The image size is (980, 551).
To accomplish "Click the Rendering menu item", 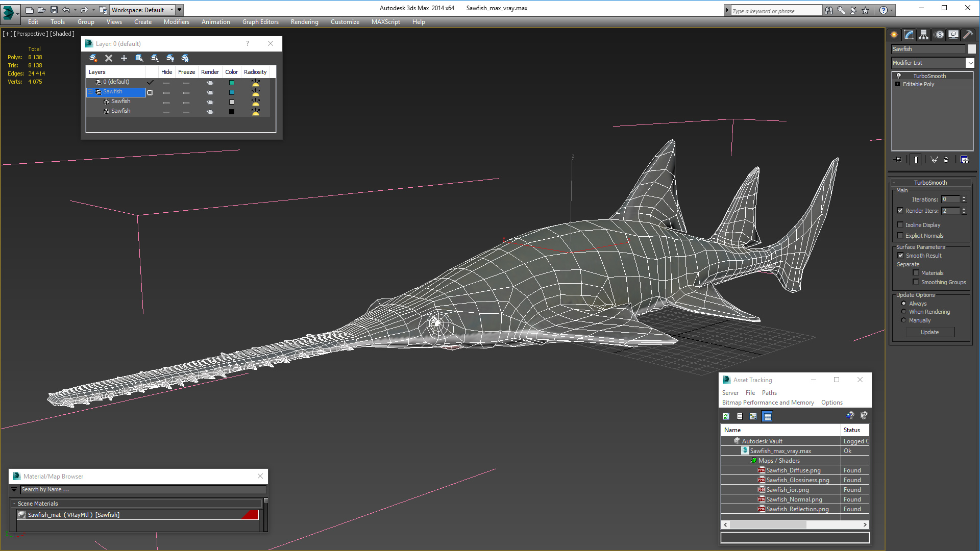I will (305, 21).
